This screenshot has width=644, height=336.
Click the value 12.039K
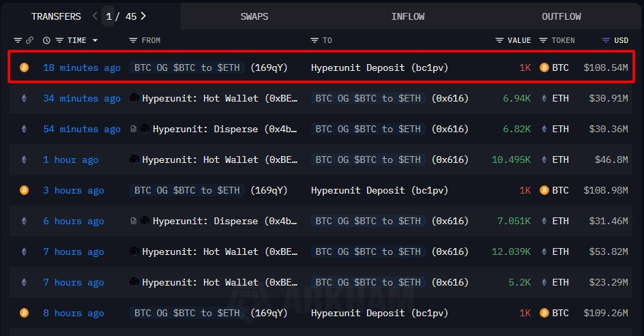click(x=512, y=251)
